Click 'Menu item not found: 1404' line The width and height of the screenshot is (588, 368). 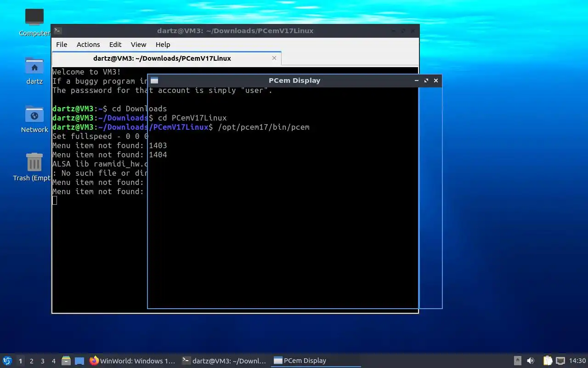[110, 155]
